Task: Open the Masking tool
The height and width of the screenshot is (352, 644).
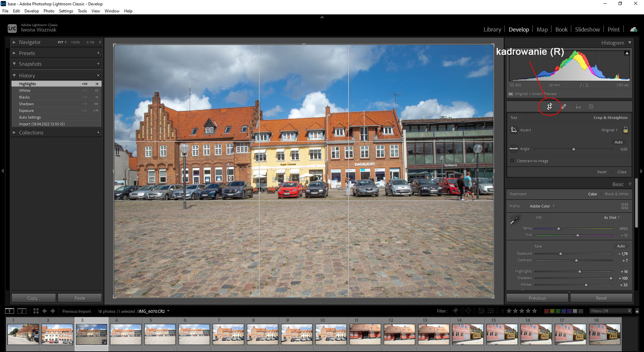Action: 591,107
